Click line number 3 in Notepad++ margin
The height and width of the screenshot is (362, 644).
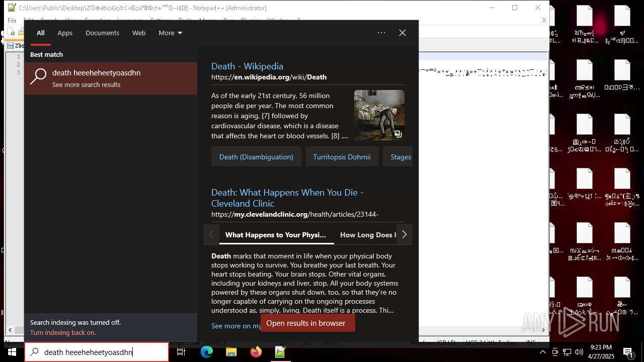point(19,72)
